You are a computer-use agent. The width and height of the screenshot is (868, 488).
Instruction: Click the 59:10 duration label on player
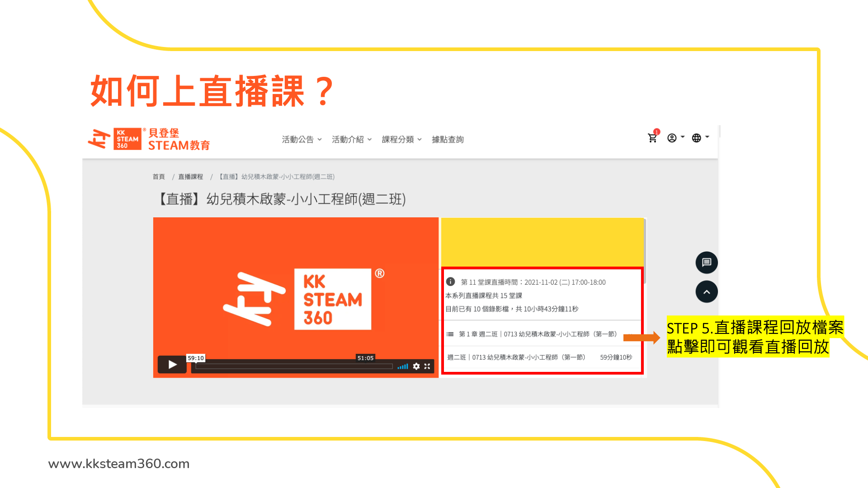[196, 358]
